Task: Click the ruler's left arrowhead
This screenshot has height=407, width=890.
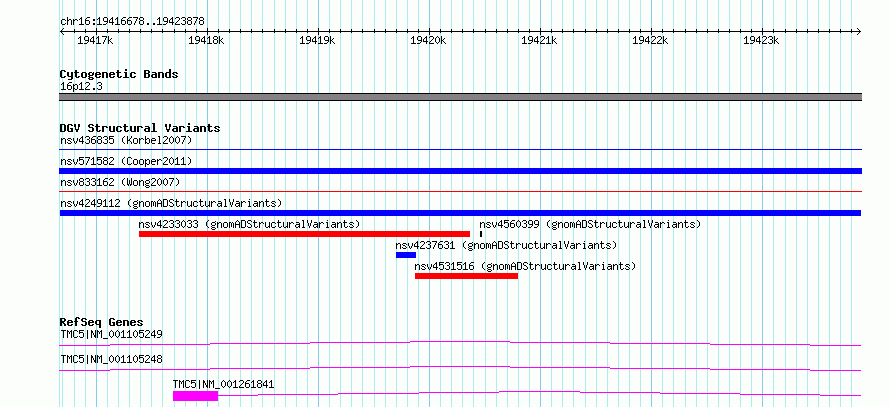Action: click(62, 32)
